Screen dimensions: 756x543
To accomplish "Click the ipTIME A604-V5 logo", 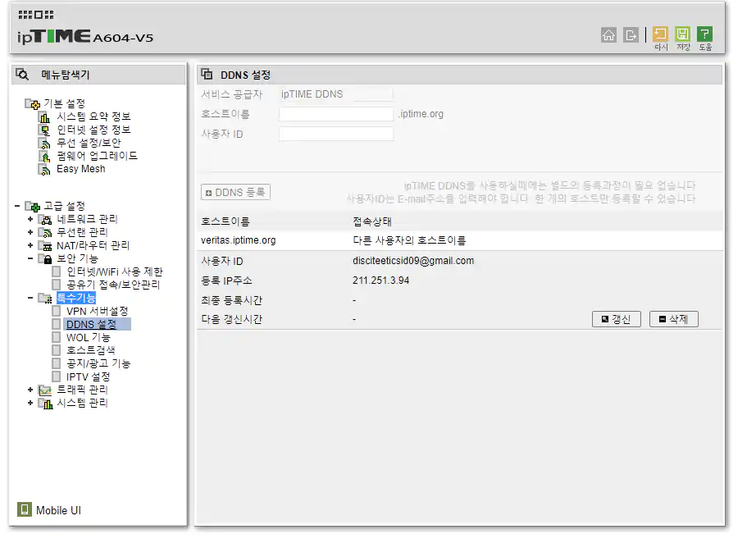I will 85,36.
